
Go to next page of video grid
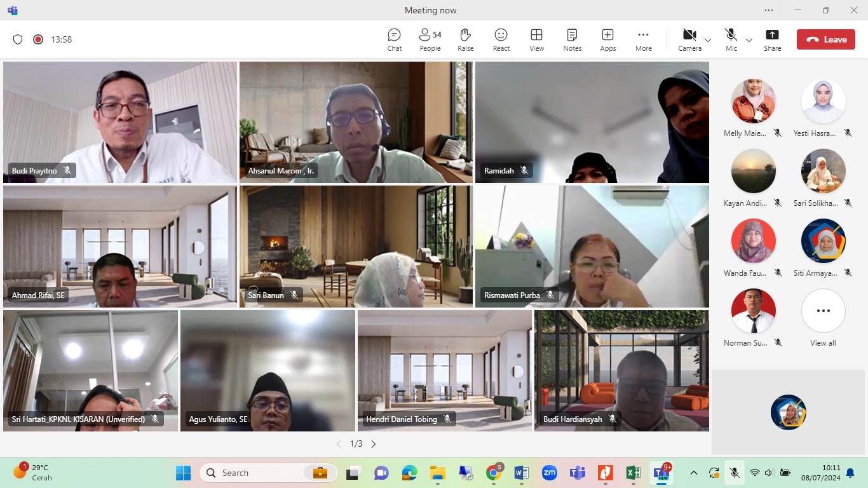pyautogui.click(x=374, y=444)
